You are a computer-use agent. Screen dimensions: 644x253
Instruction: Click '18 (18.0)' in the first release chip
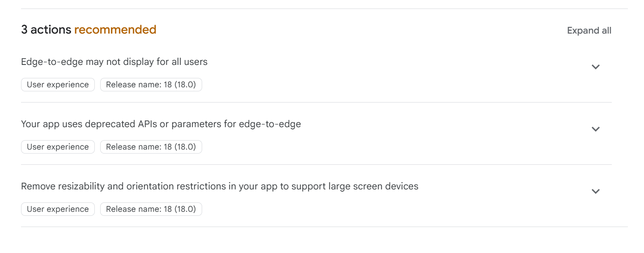[180, 85]
